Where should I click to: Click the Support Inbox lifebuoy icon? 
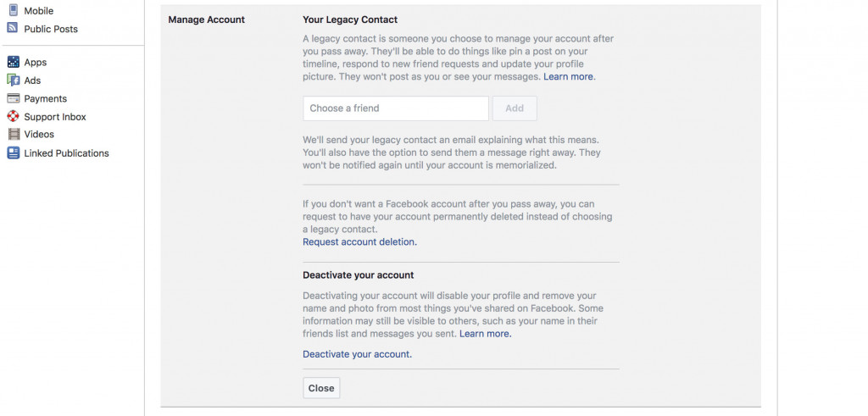[14, 116]
